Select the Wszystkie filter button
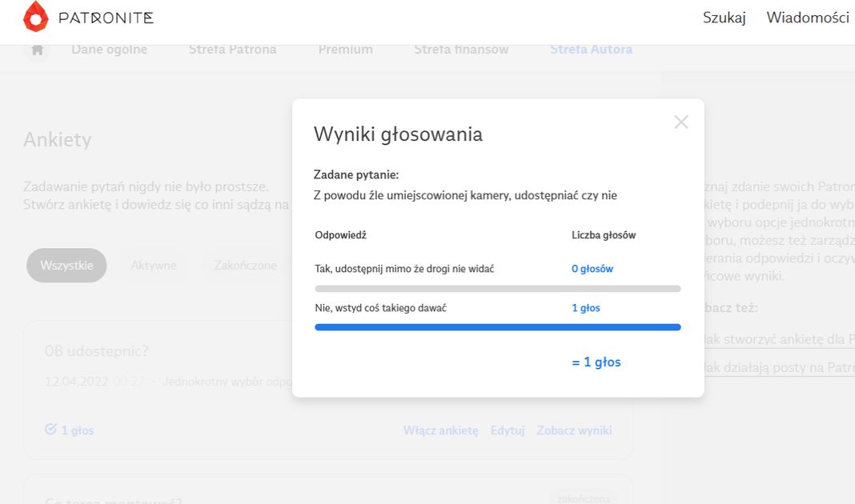The image size is (855, 504). click(66, 266)
